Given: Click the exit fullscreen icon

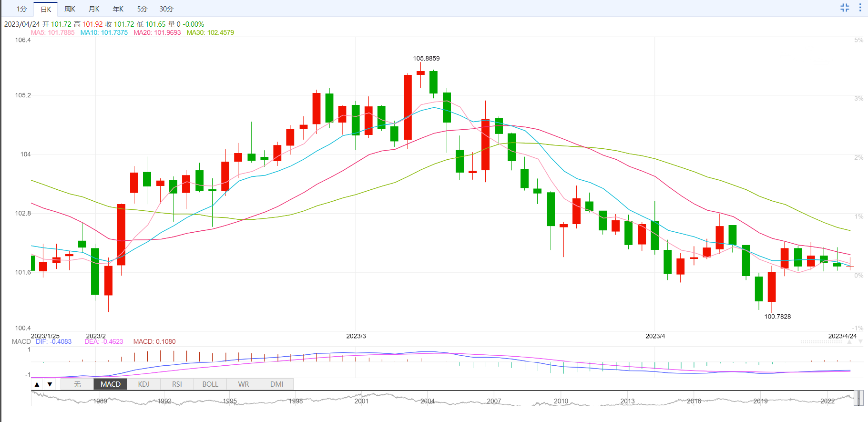Looking at the screenshot, I should tap(845, 8).
